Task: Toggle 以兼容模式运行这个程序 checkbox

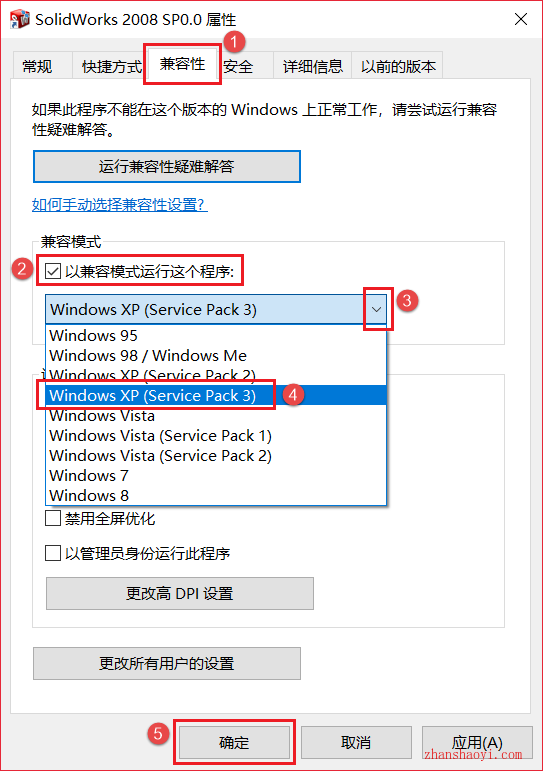Action: pyautogui.click(x=53, y=271)
